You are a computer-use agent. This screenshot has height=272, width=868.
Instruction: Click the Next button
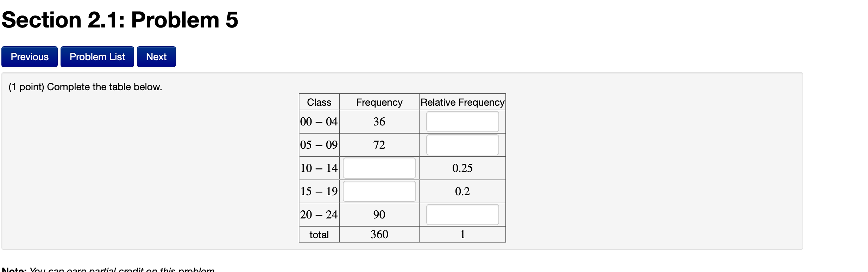click(156, 56)
